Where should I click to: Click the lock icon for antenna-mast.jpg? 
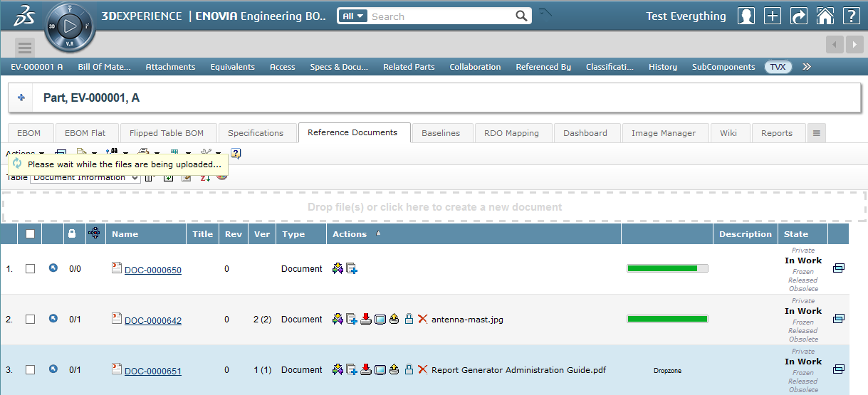(x=409, y=320)
